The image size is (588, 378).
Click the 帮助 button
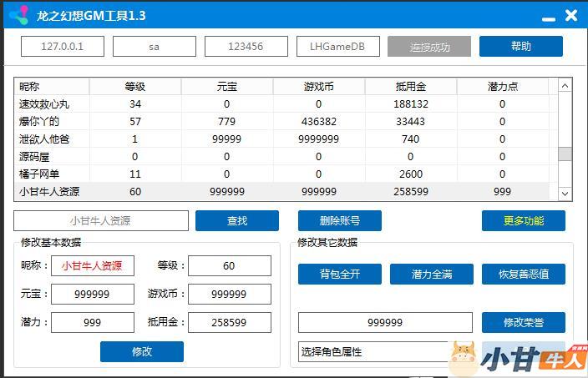pyautogui.click(x=520, y=47)
